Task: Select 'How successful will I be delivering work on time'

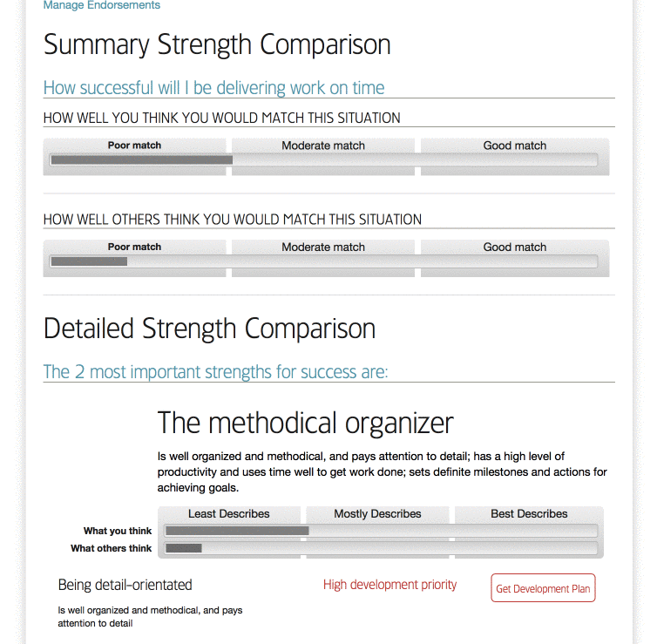Action: pyautogui.click(x=213, y=88)
